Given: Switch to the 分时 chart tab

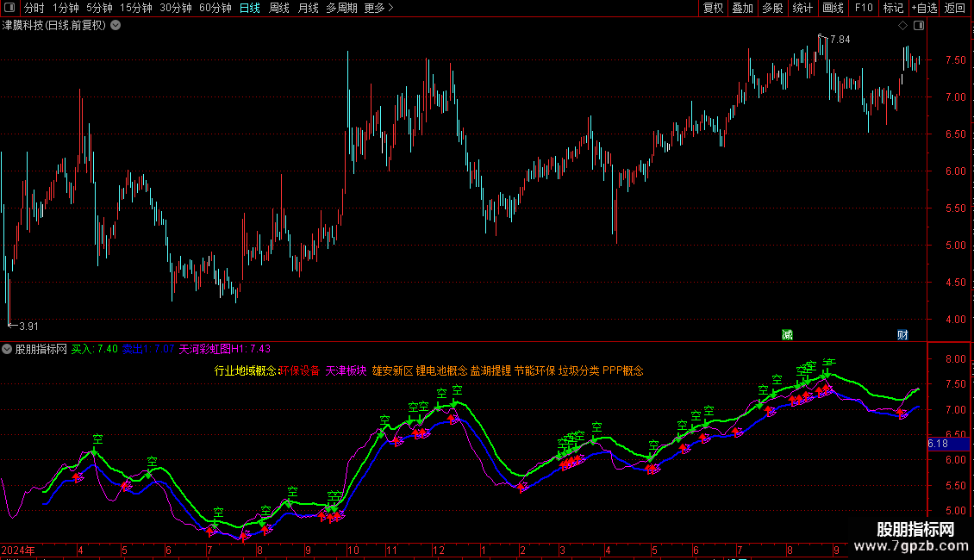Looking at the screenshot, I should tap(34, 8).
